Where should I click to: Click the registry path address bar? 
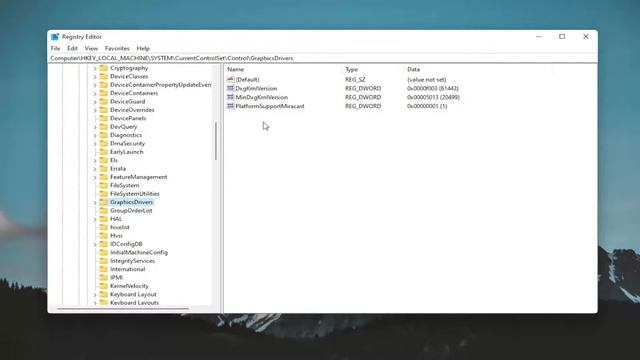click(322, 58)
